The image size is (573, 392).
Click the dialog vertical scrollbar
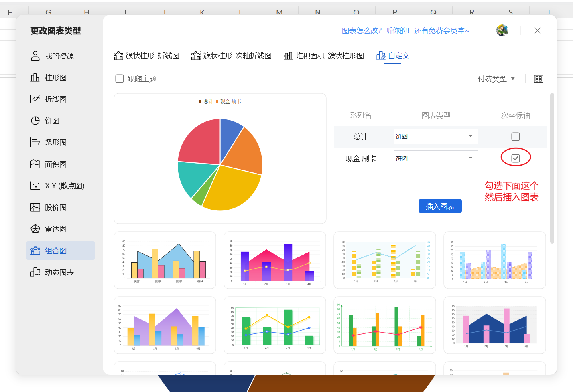552,168
